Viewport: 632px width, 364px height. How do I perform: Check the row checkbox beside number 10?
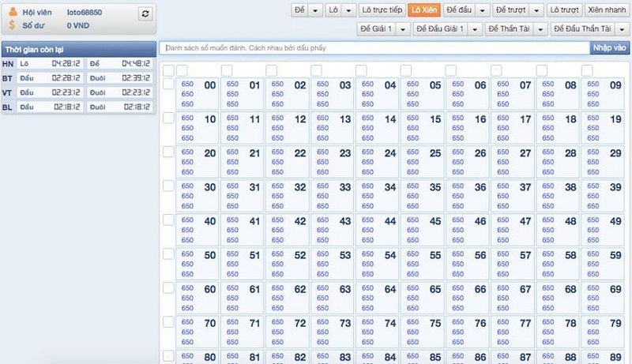tap(168, 118)
